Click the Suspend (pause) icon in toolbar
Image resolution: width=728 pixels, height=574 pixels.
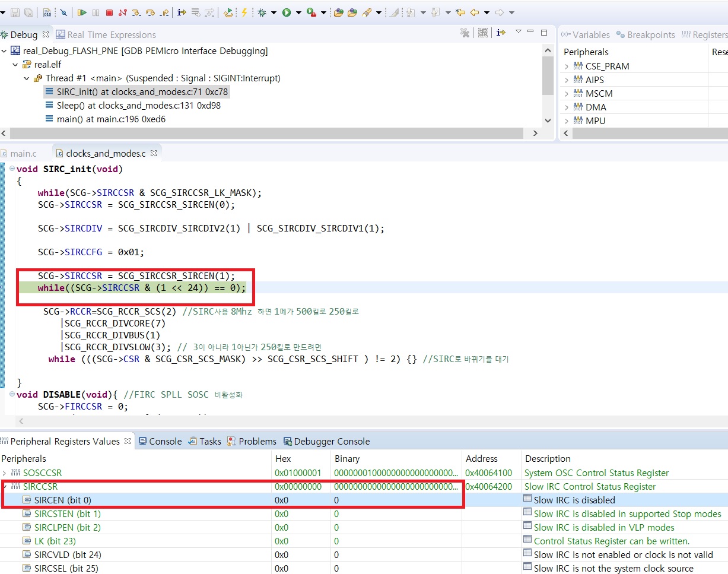tap(96, 12)
